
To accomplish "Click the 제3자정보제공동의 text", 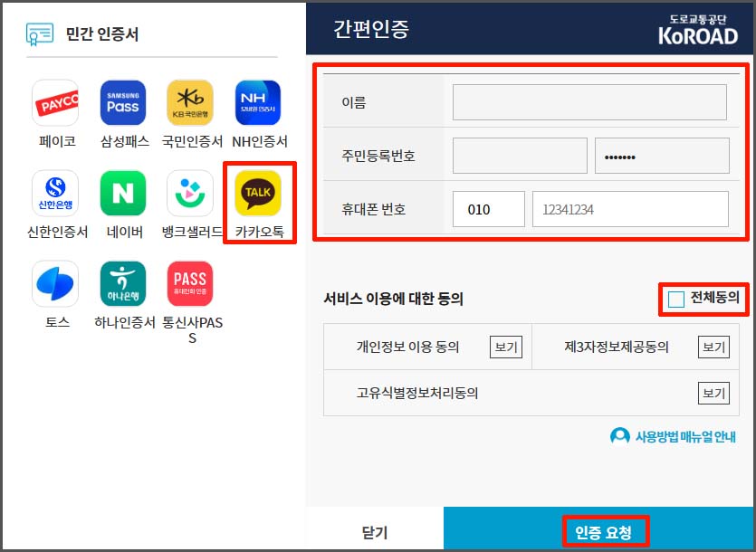I will coord(617,347).
